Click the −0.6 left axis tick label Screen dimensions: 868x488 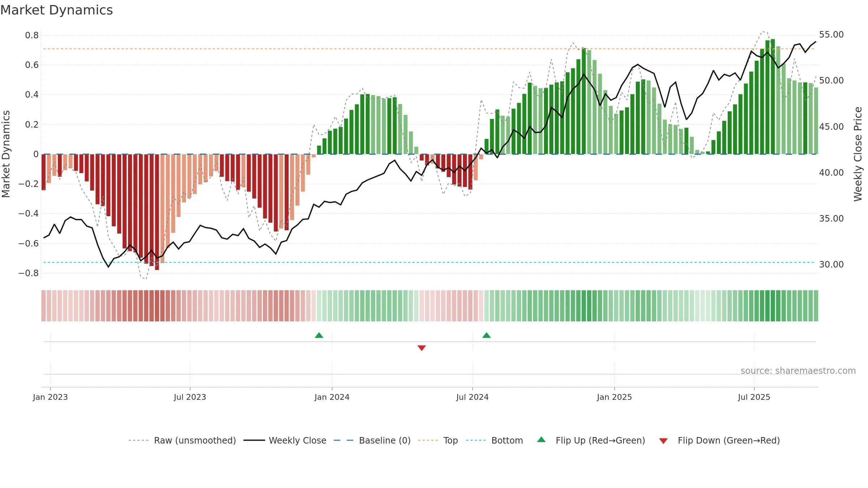[x=29, y=244]
